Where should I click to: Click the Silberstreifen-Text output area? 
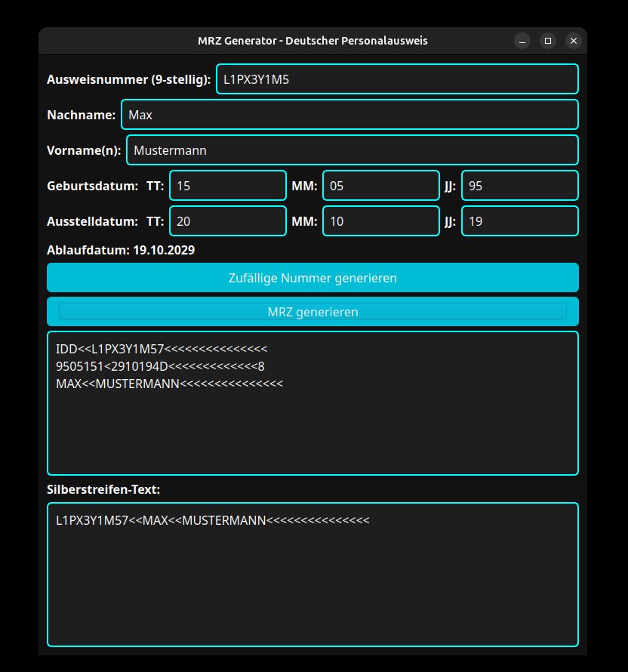click(x=312, y=575)
